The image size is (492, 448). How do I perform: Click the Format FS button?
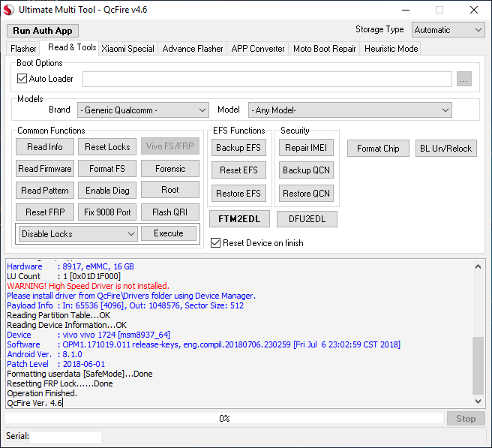click(x=107, y=169)
